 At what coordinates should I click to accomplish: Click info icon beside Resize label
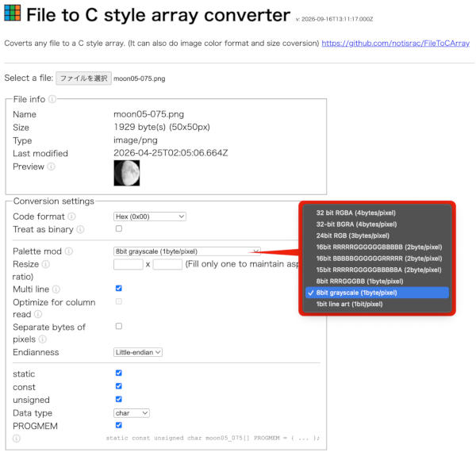point(46,264)
